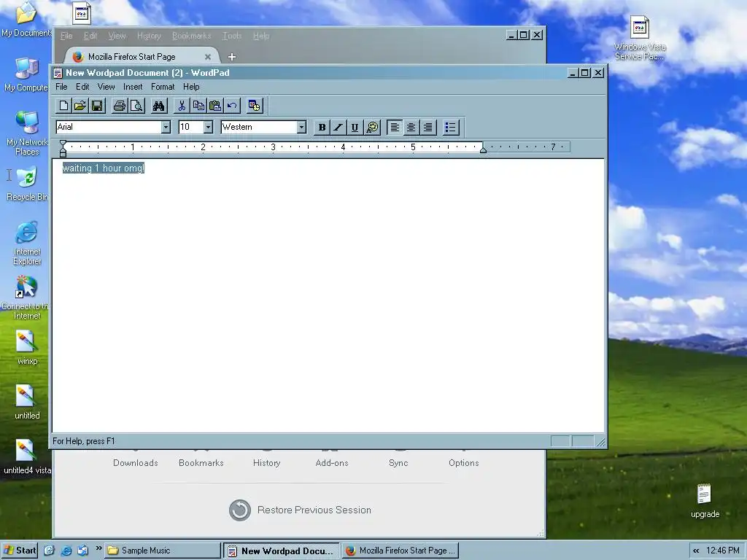Expand the Arial font name dropdown
Screen dimensions: 747x560
(x=166, y=127)
